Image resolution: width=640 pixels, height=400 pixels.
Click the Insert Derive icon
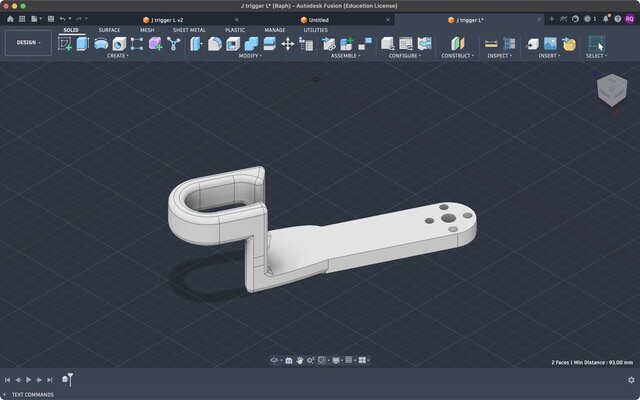[532, 44]
